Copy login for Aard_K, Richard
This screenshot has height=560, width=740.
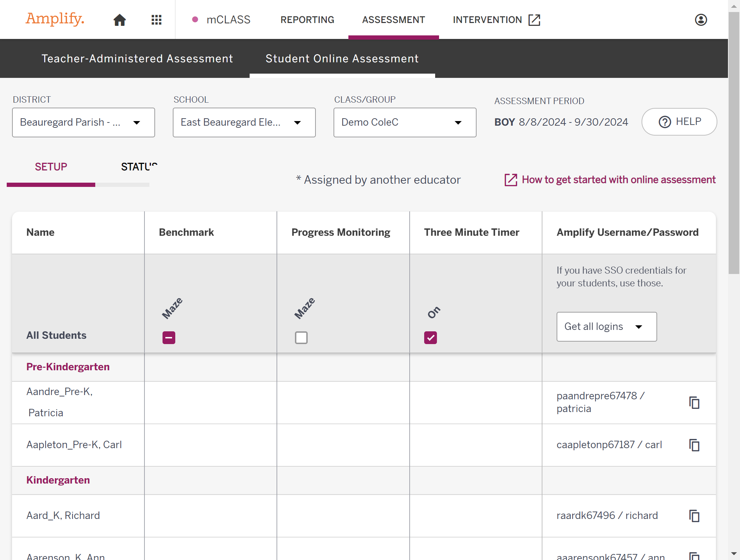pyautogui.click(x=694, y=516)
